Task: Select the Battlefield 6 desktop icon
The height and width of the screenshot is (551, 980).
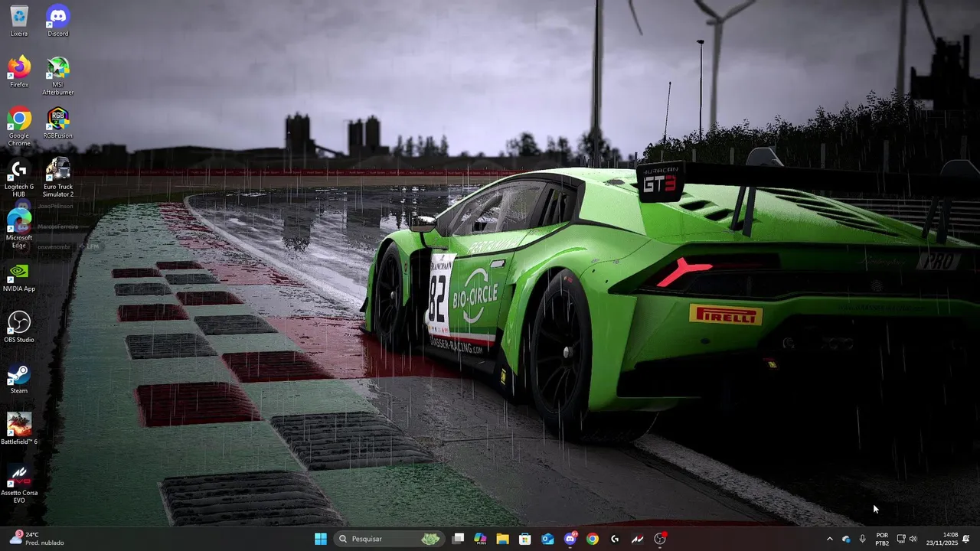Action: coord(19,429)
